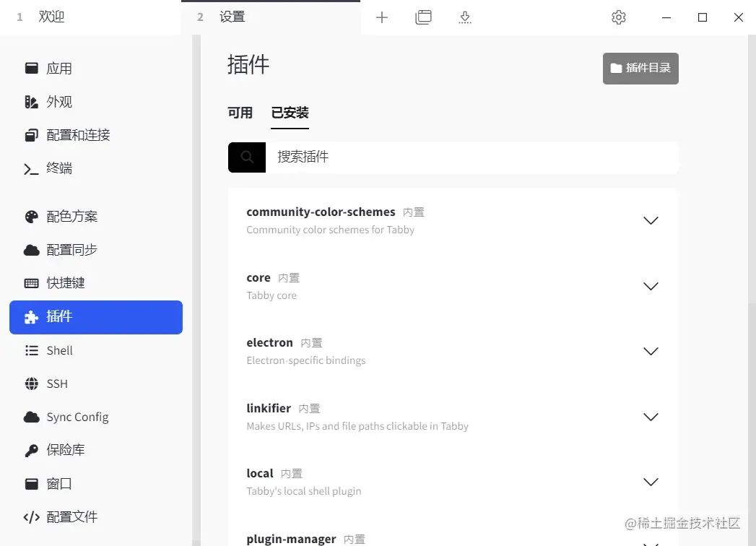Open the 配置文件 config file section
This screenshot has height=546, width=756.
click(x=95, y=516)
